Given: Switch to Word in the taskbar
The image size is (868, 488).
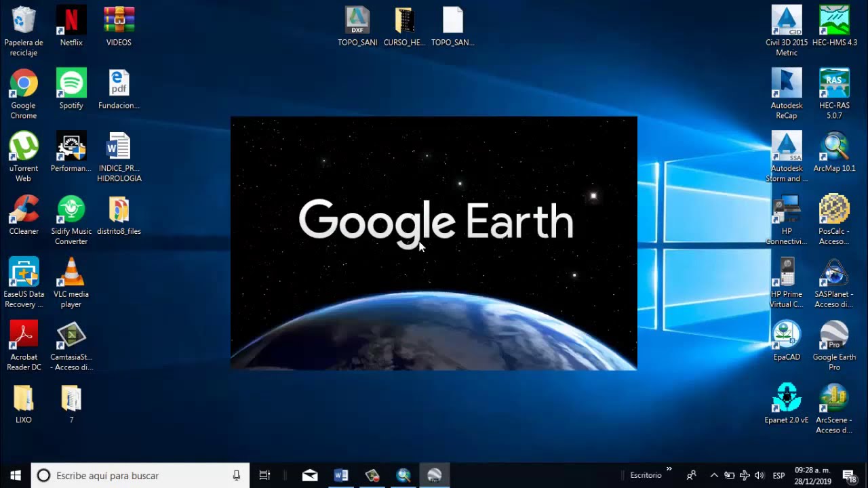Looking at the screenshot, I should [x=341, y=475].
